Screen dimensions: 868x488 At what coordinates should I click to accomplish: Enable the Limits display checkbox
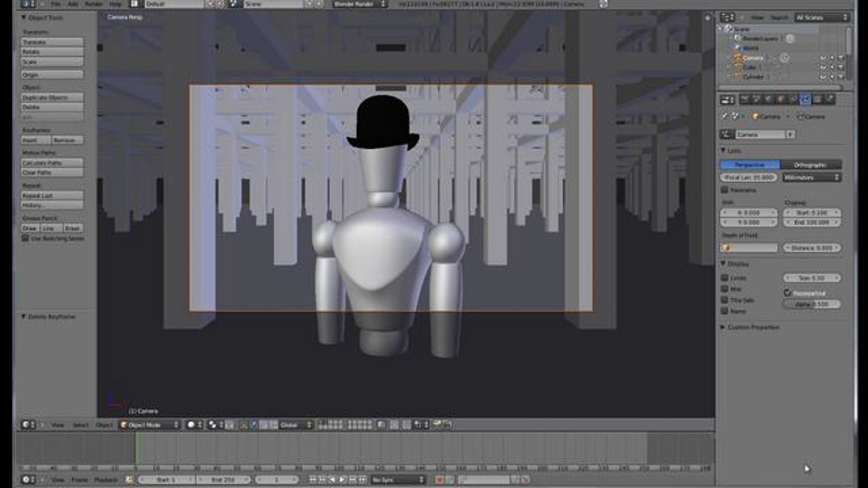[724, 278]
